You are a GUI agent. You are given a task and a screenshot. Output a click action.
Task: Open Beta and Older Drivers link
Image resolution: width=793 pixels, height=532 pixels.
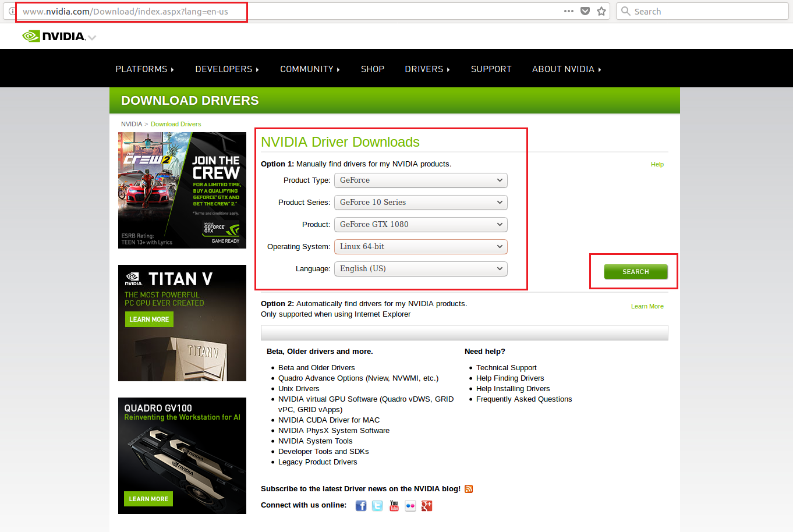[x=317, y=368]
